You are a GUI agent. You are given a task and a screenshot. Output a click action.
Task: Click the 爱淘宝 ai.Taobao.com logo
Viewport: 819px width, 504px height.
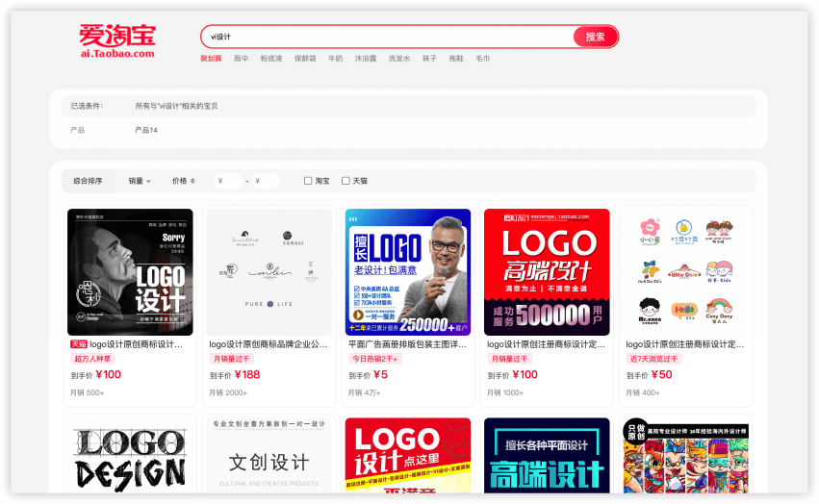[x=117, y=41]
